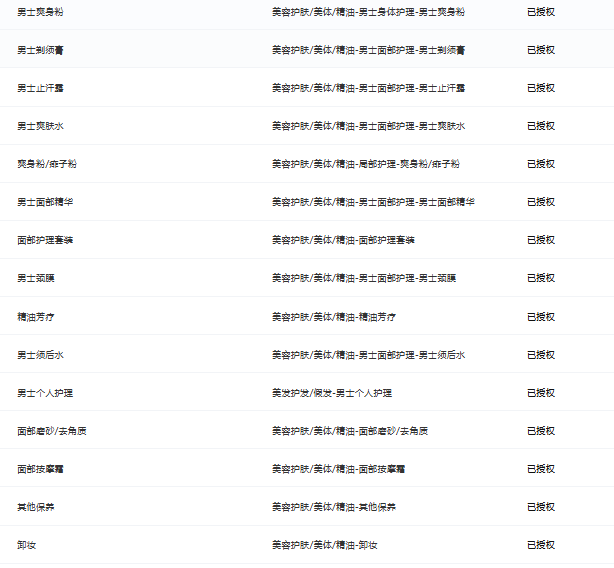Click the 其他保养 name in first column
614x568 pixels.
tap(36, 507)
